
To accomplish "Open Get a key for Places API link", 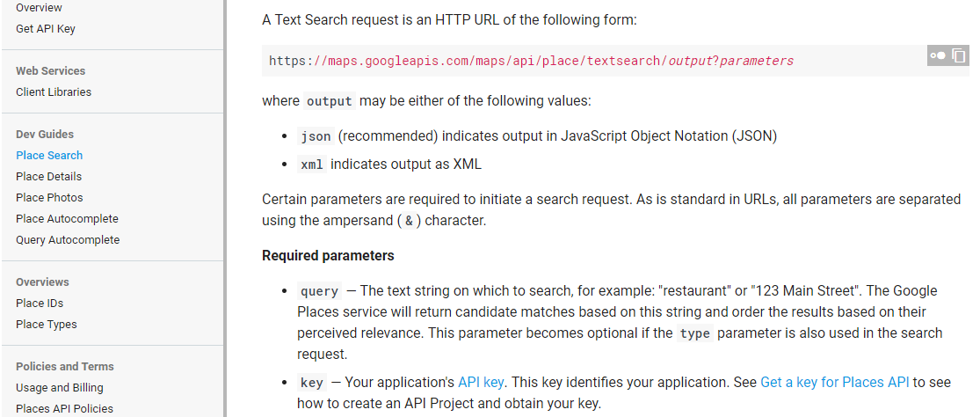I will point(834,382).
